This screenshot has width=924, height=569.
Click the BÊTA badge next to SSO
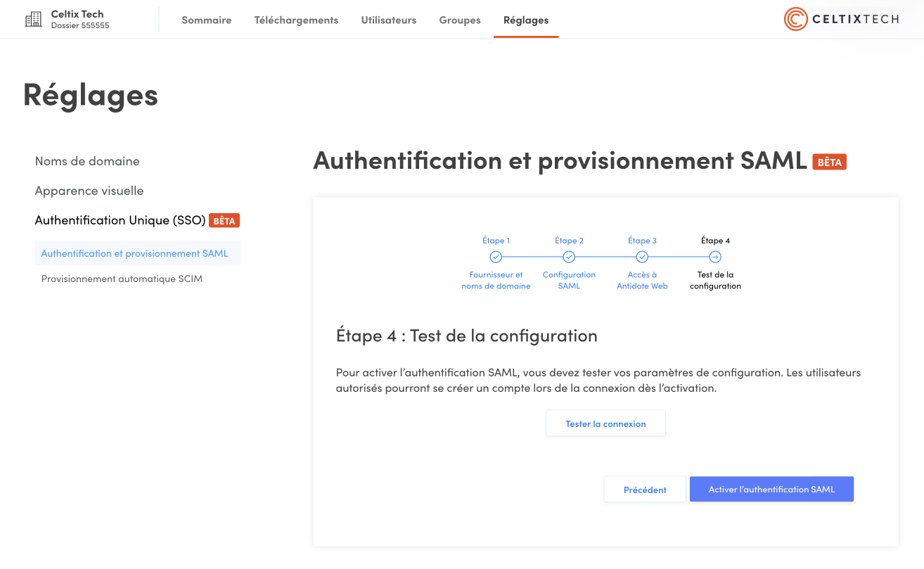[224, 221]
